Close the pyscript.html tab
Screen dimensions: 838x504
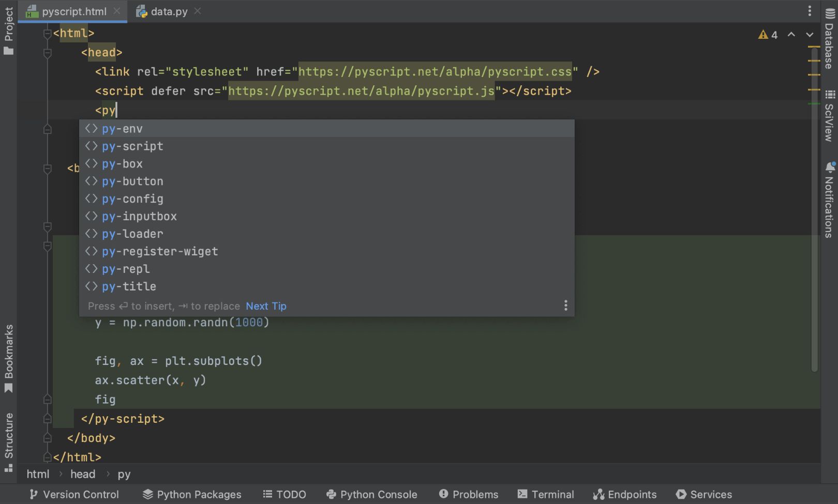[117, 11]
